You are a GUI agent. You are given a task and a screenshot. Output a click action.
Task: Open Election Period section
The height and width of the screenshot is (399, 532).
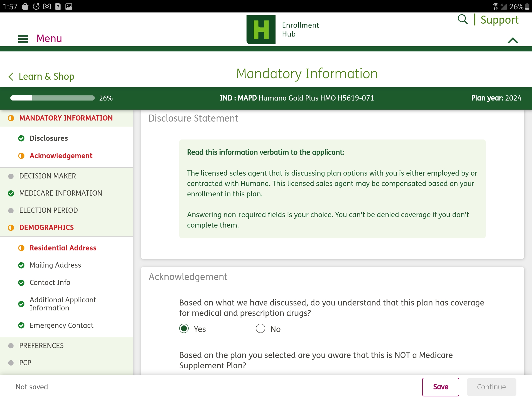[x=49, y=210]
